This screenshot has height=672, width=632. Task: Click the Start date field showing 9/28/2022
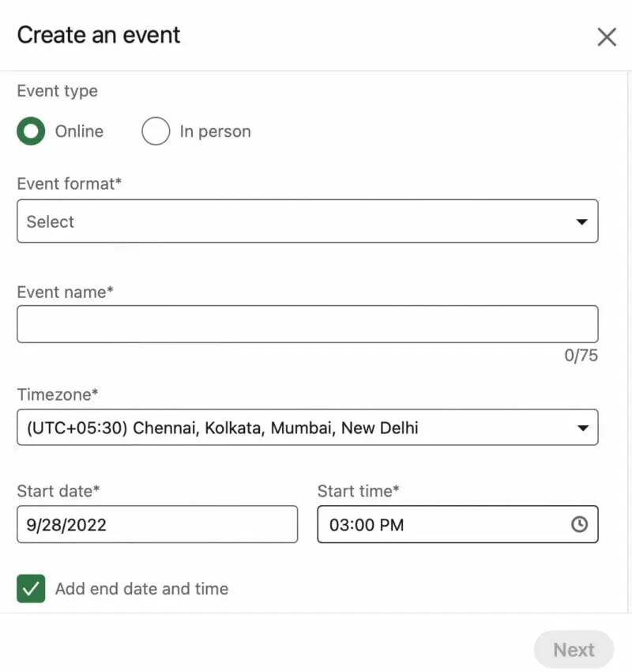pyautogui.click(x=157, y=524)
